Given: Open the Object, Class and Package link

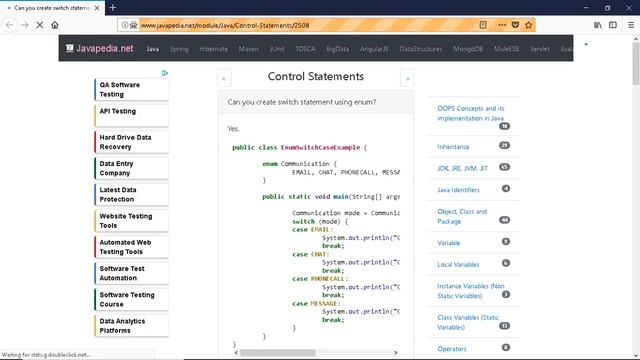Looking at the screenshot, I should (x=462, y=216).
